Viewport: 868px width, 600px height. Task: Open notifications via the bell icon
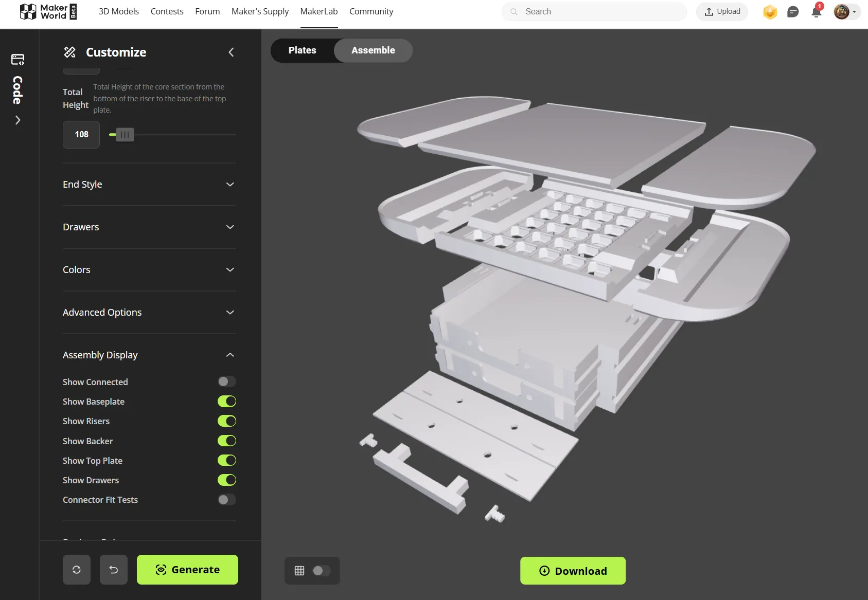tap(816, 11)
